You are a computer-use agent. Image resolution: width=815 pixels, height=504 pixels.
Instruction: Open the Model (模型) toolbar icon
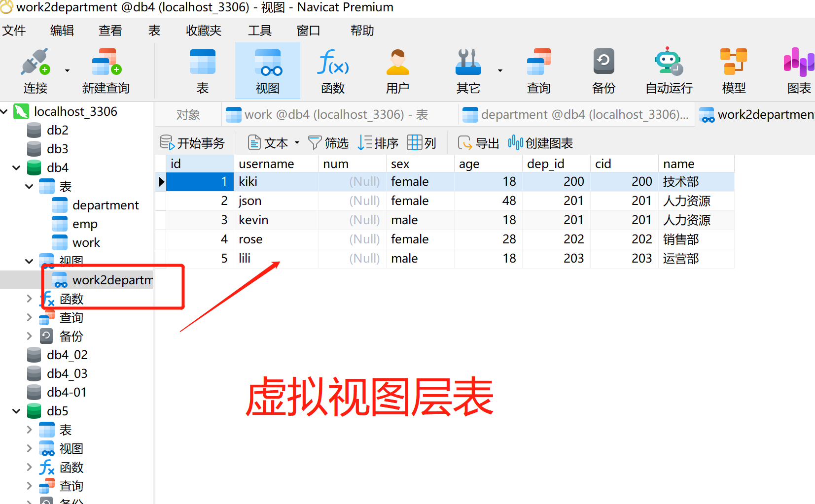coord(734,62)
